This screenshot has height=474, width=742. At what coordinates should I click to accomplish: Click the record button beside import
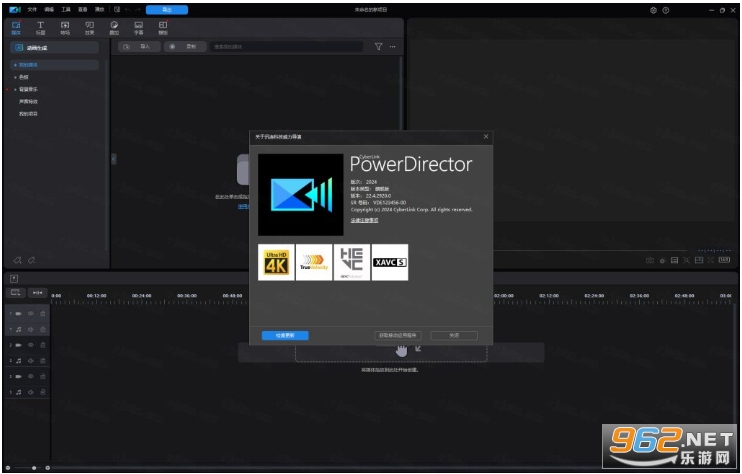coord(186,46)
